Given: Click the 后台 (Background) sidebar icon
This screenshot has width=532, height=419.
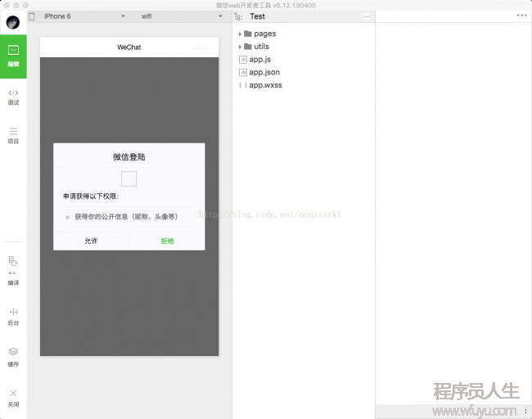Looking at the screenshot, I should [13, 317].
